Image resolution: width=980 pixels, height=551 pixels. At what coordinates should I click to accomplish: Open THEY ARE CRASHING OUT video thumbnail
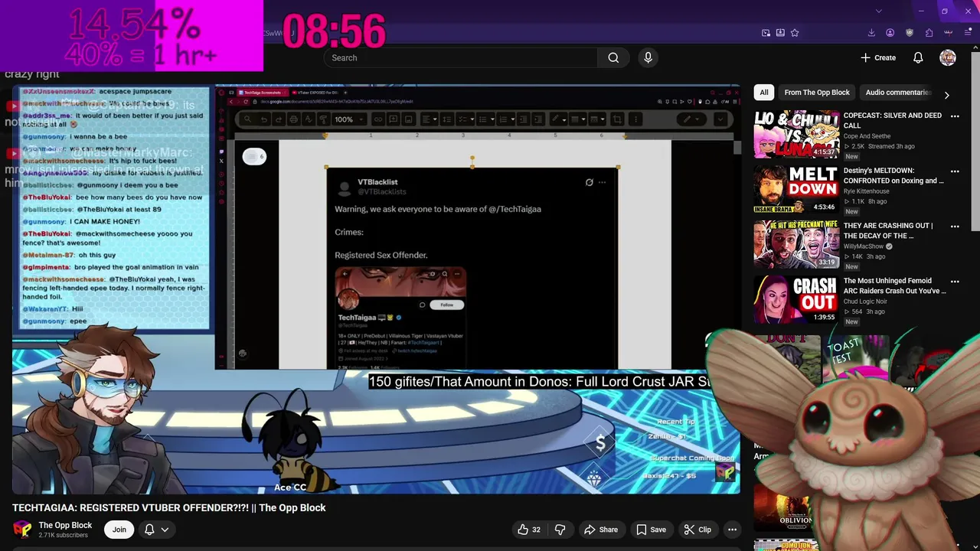click(796, 245)
